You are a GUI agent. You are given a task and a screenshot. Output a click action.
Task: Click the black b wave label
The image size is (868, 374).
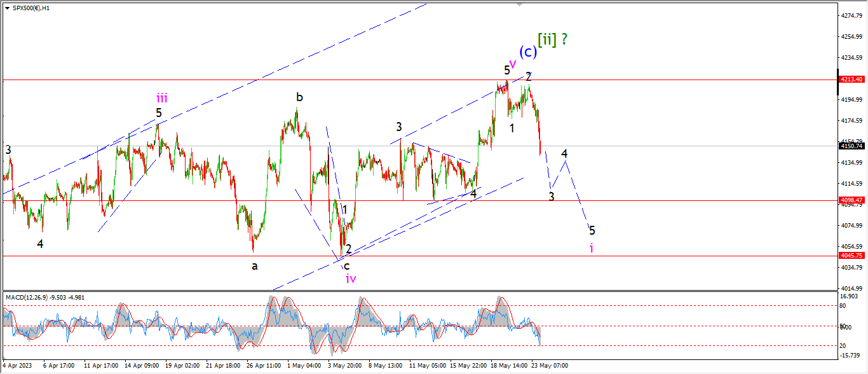click(299, 97)
